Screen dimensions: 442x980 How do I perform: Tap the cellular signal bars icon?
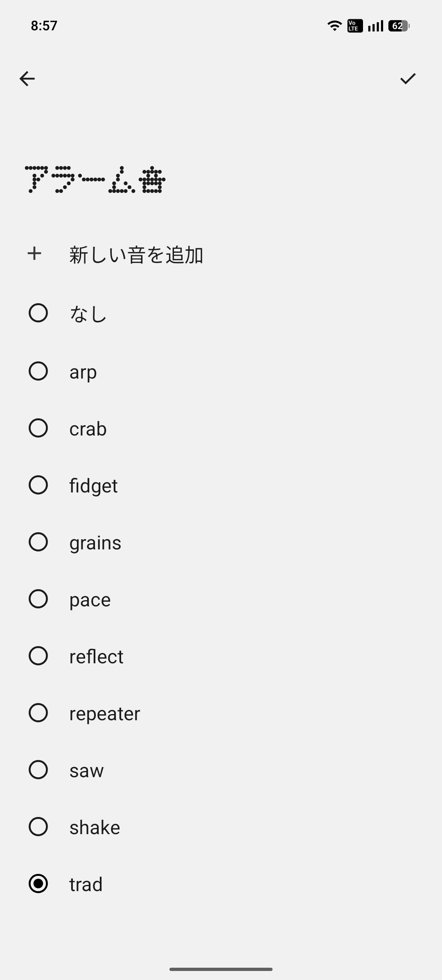[375, 26]
